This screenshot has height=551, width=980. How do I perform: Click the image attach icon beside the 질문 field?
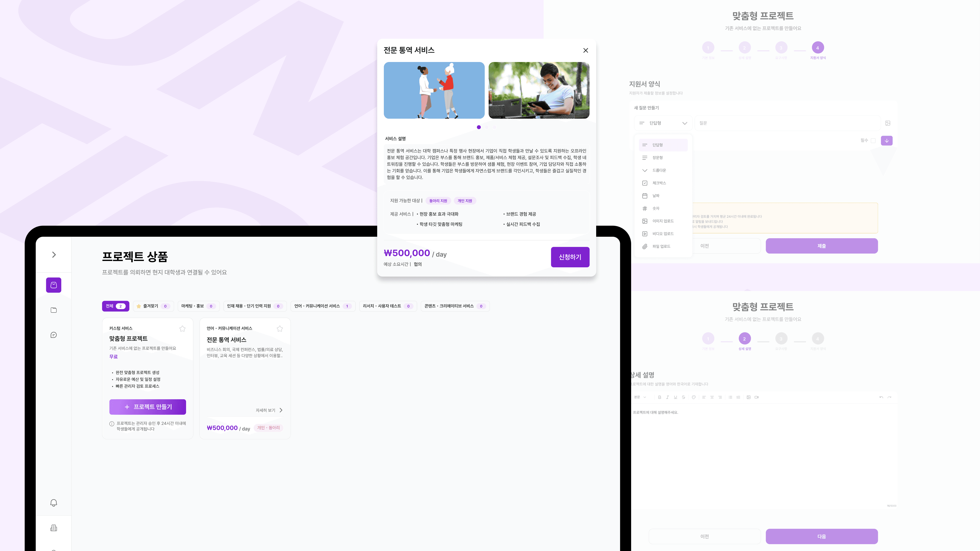(888, 123)
